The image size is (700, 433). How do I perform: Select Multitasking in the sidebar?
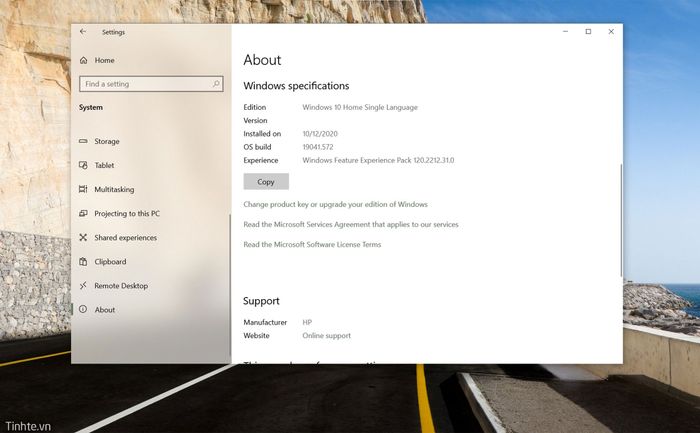[x=150, y=189]
